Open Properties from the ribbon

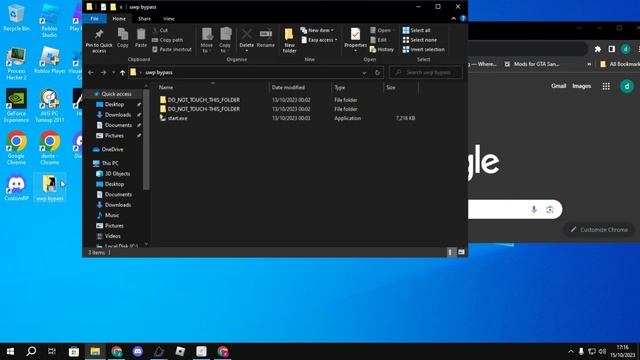[355, 40]
